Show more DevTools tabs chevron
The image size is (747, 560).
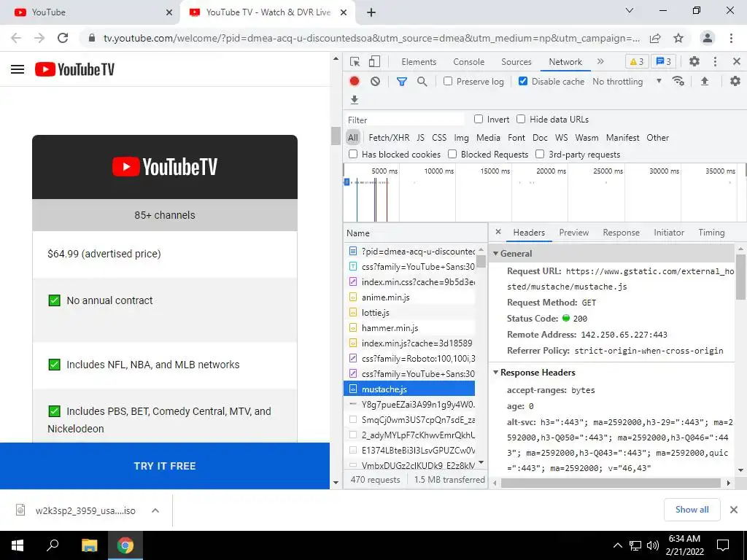pos(600,61)
